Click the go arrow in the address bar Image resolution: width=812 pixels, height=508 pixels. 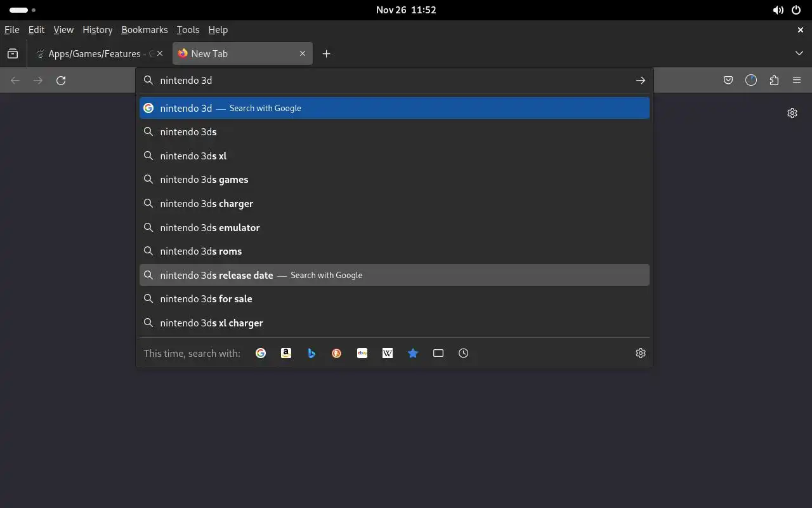[x=641, y=81]
